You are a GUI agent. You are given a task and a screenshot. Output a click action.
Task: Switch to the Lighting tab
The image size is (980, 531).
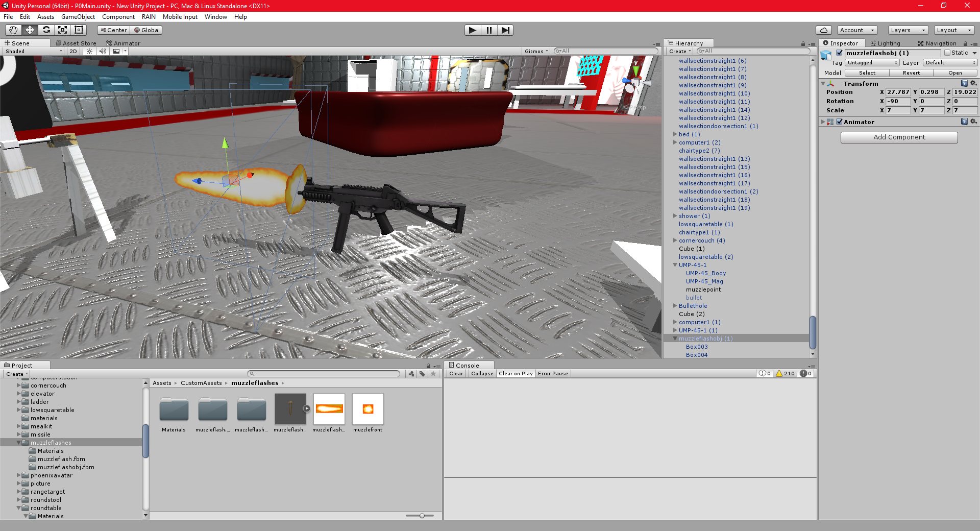click(886, 43)
